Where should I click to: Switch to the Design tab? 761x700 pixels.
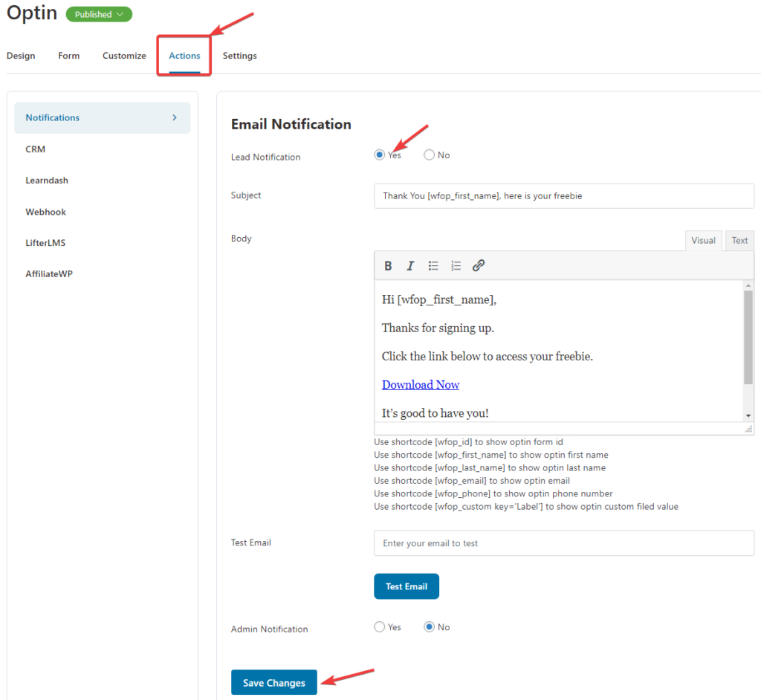pos(21,56)
